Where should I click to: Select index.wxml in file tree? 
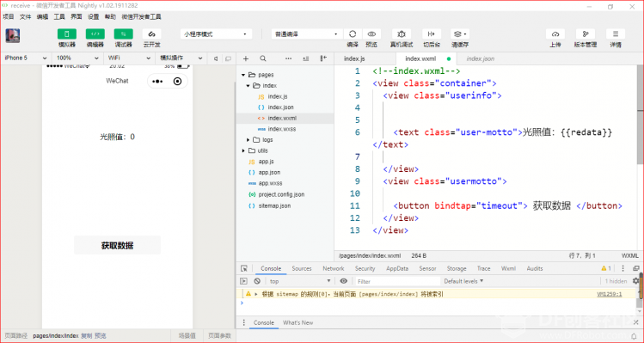tap(285, 119)
